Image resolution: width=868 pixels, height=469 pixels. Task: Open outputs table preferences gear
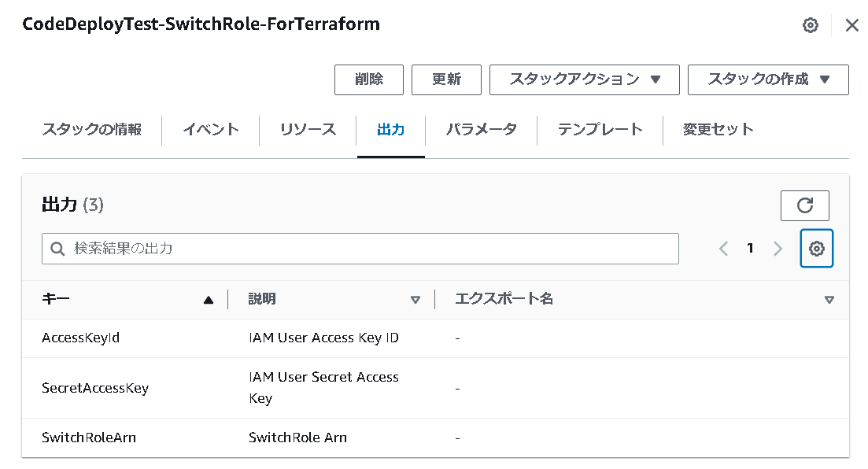coord(816,249)
